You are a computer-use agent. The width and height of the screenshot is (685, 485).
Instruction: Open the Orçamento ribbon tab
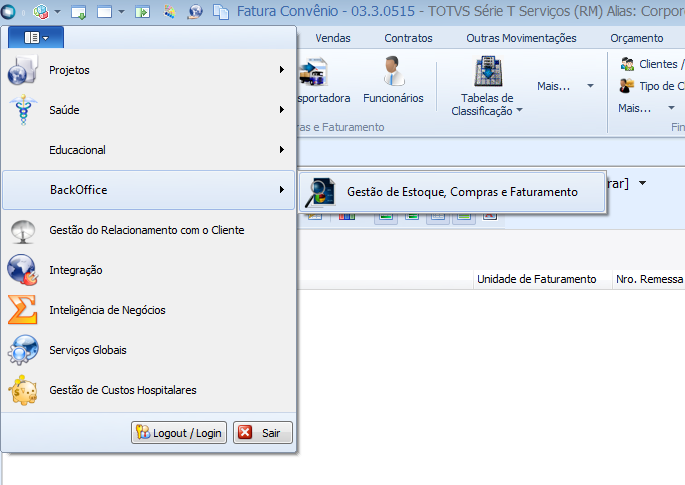click(637, 38)
